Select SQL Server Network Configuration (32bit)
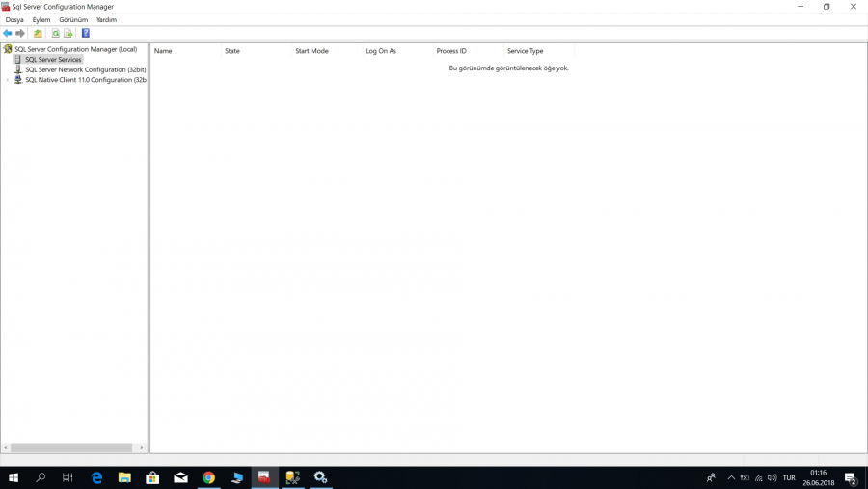Screen dimensions: 868x489 pos(86,69)
